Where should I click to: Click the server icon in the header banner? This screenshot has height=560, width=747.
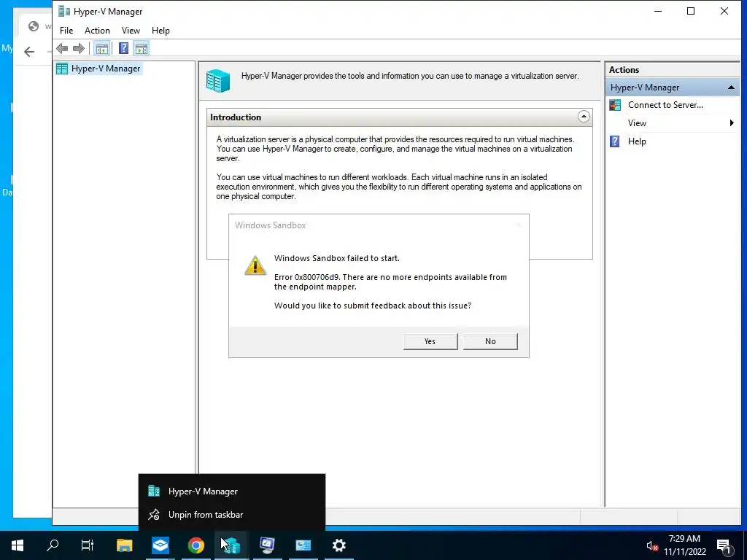click(x=218, y=80)
